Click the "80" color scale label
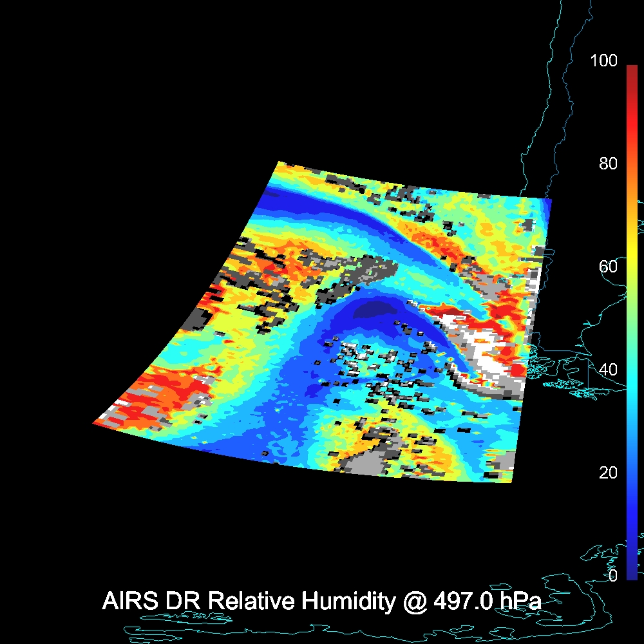Viewport: 644px width, 644px height. pos(607,164)
